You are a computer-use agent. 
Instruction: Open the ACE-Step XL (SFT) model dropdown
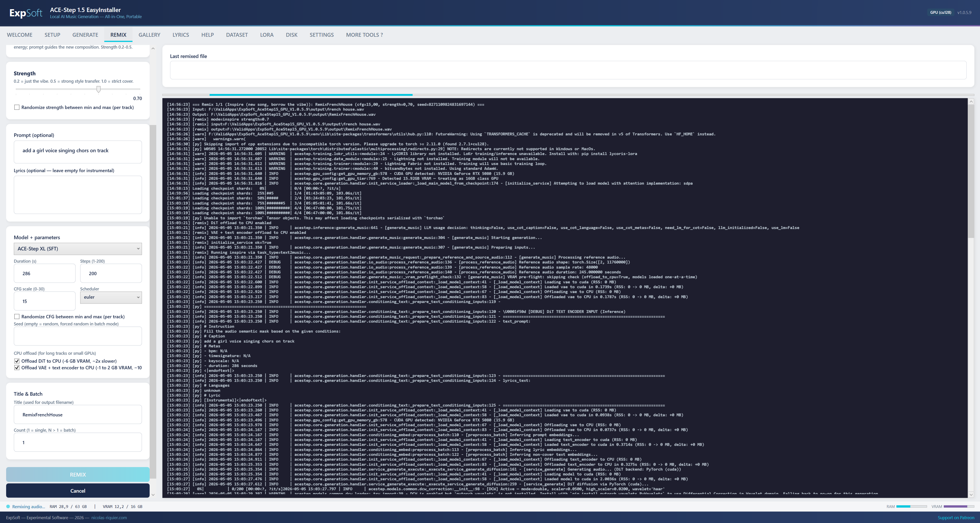click(78, 248)
